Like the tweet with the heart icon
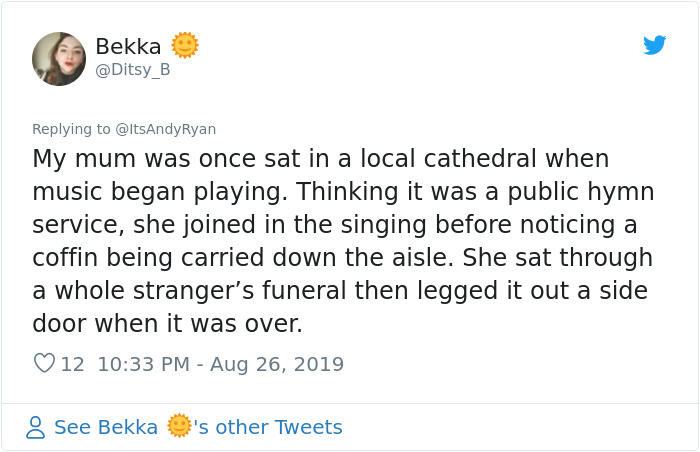The height and width of the screenshot is (452, 700). coord(44,364)
